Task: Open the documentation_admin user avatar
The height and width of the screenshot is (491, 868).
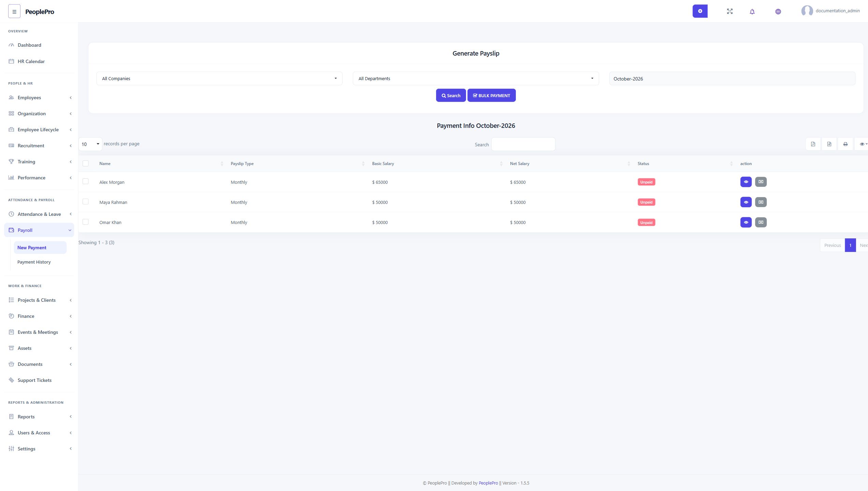Action: [x=807, y=11]
